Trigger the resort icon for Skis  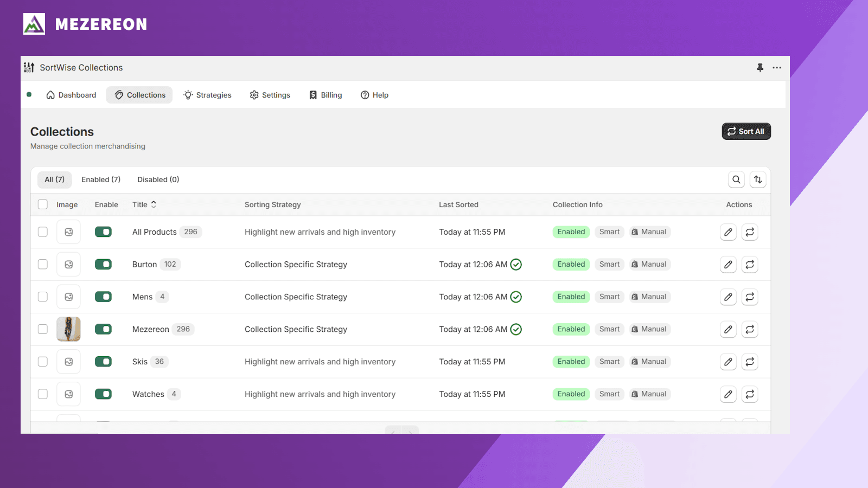point(750,362)
